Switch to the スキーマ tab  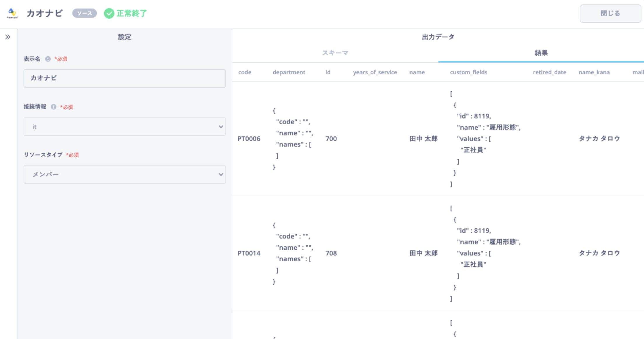(x=335, y=53)
